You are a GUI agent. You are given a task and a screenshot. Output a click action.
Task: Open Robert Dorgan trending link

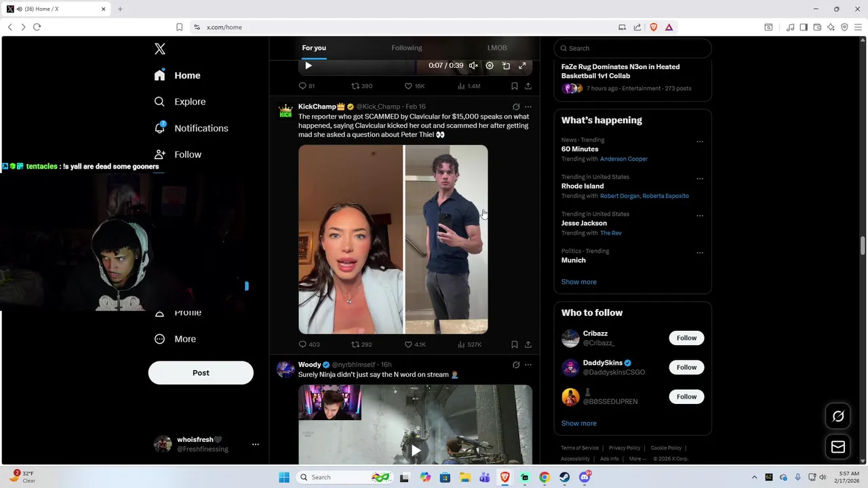pyautogui.click(x=620, y=196)
